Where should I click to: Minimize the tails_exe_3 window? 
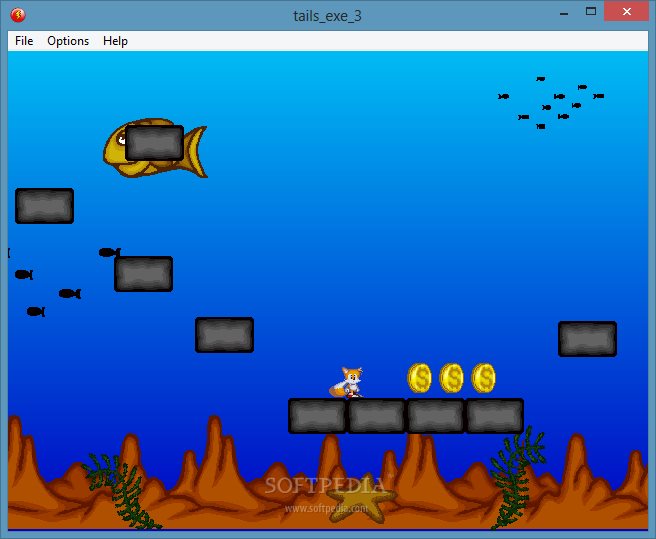pos(564,13)
